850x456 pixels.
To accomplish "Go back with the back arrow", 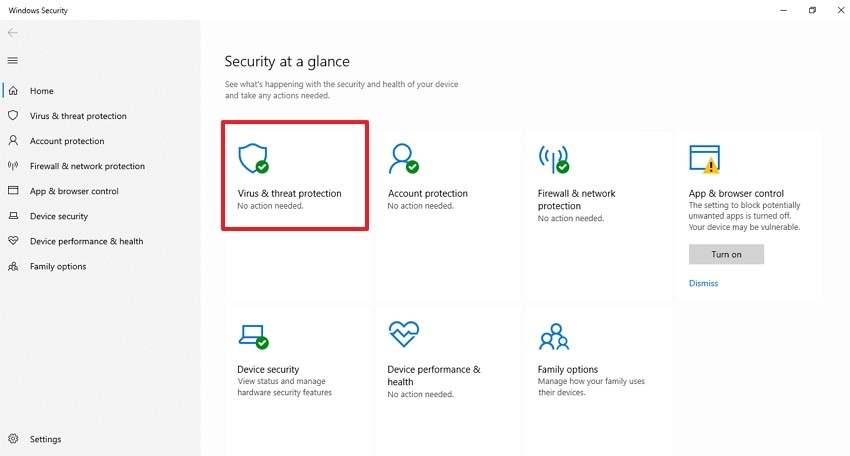I will [13, 33].
